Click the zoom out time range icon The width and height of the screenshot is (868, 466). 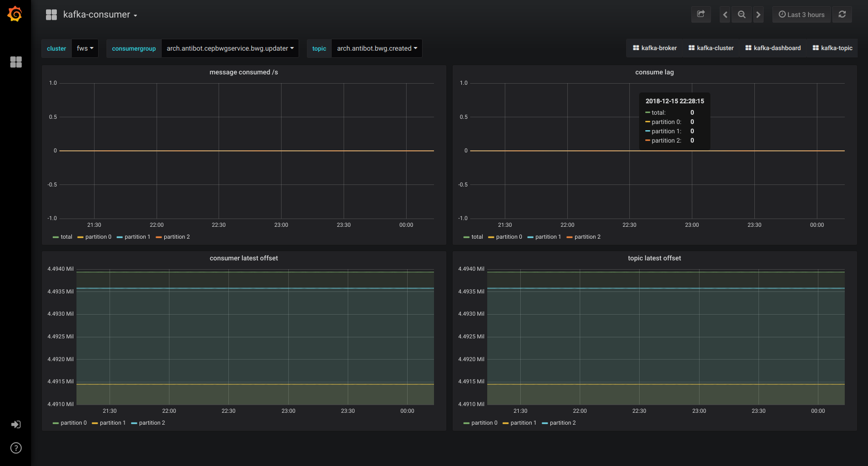(742, 14)
